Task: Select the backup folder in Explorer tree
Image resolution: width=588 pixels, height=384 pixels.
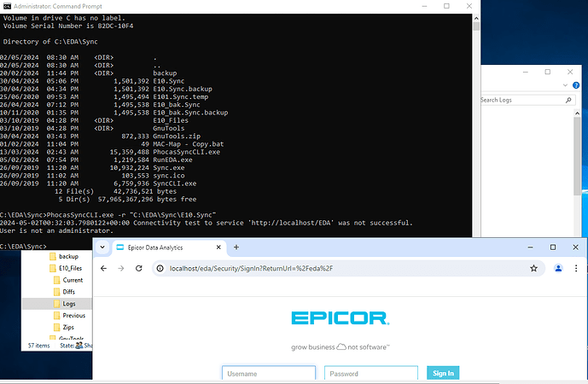Action: pos(64,257)
